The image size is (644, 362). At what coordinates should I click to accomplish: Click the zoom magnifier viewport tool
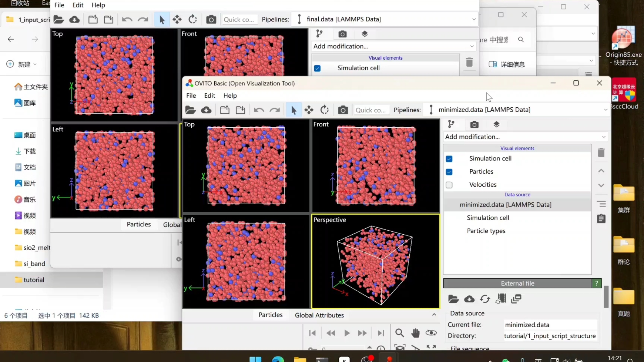[x=399, y=333]
